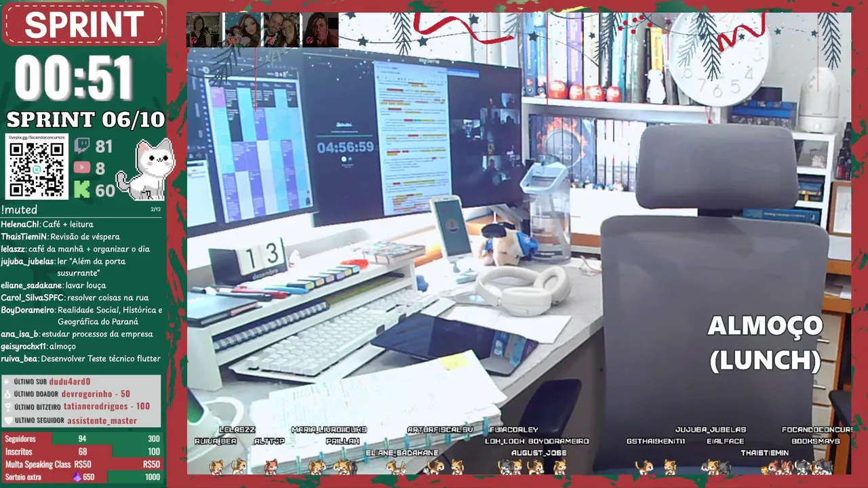Click HelenaChl's task 'Café + leitura'
Viewport: 868px width, 488px height.
coord(68,224)
